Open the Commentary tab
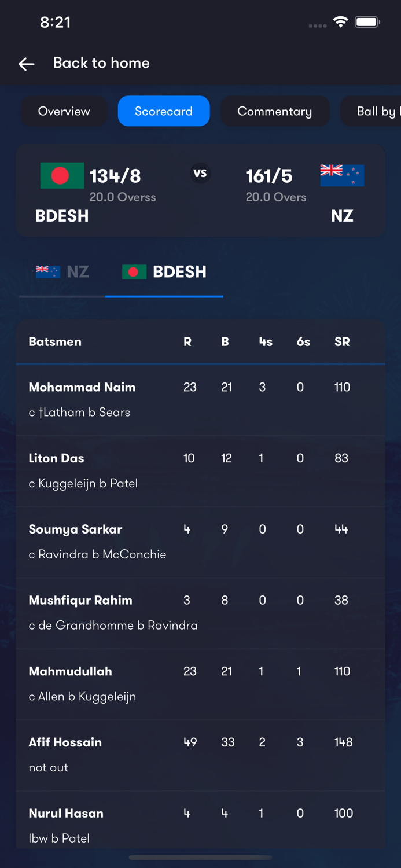The image size is (401, 868). coord(275,111)
